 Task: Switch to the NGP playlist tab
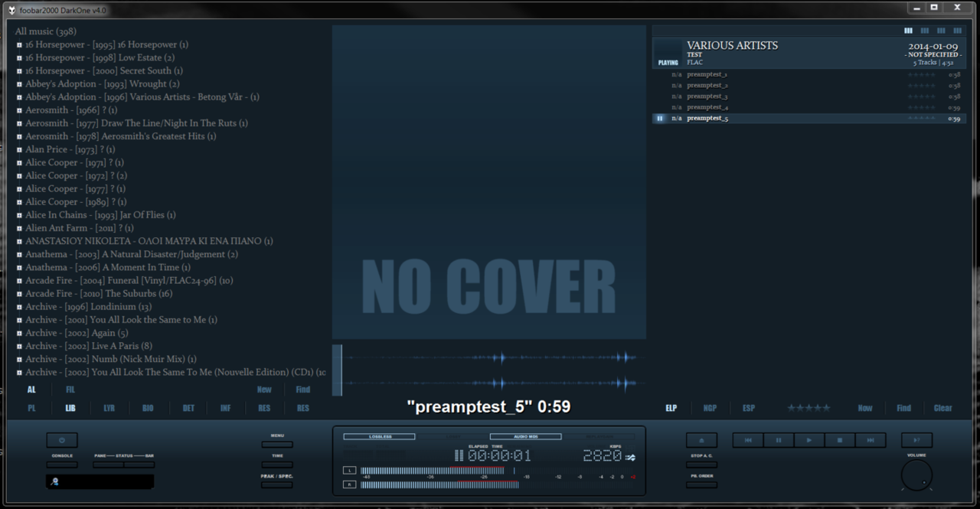point(710,409)
